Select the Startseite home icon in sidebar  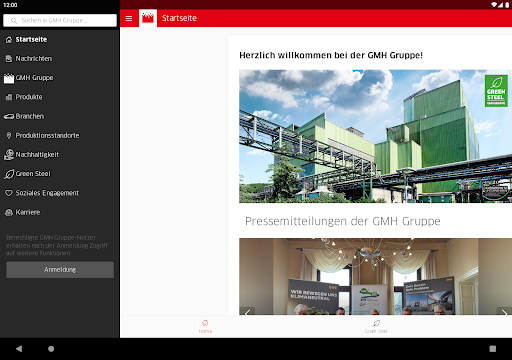pos(9,40)
